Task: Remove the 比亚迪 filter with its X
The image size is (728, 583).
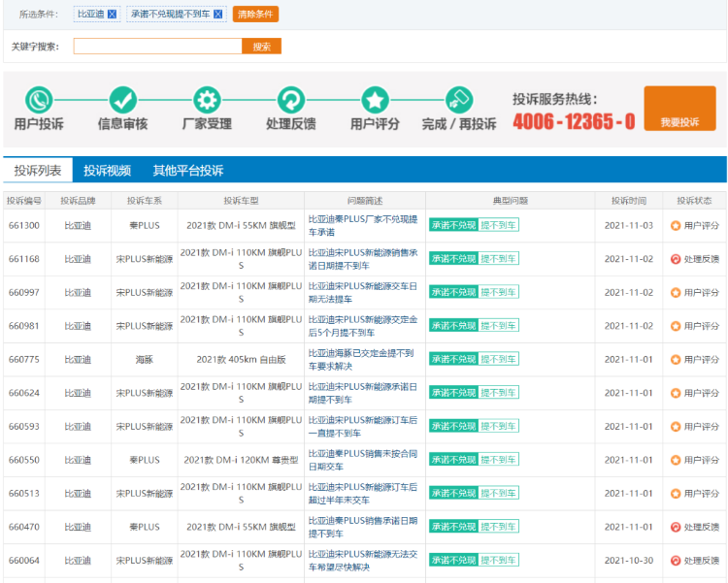Action: pyautogui.click(x=112, y=15)
